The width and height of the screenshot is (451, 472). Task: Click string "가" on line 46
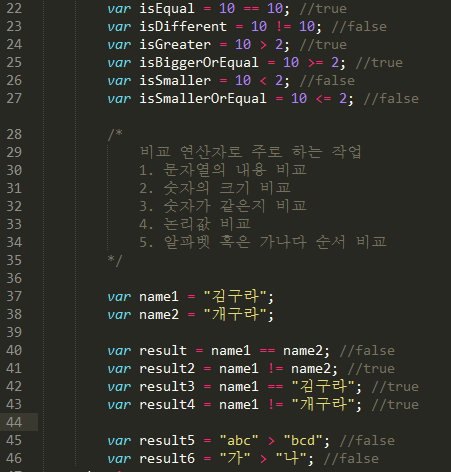tap(235, 458)
